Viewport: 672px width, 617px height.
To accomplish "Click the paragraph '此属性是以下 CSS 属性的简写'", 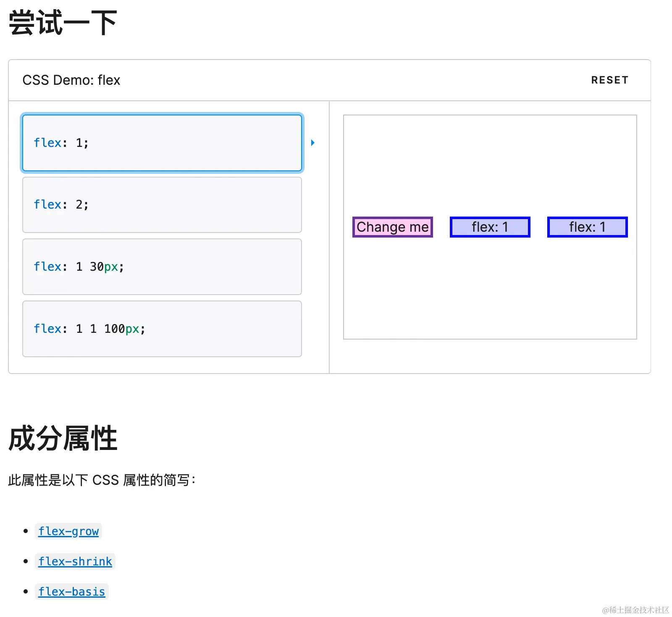I will pyautogui.click(x=102, y=480).
